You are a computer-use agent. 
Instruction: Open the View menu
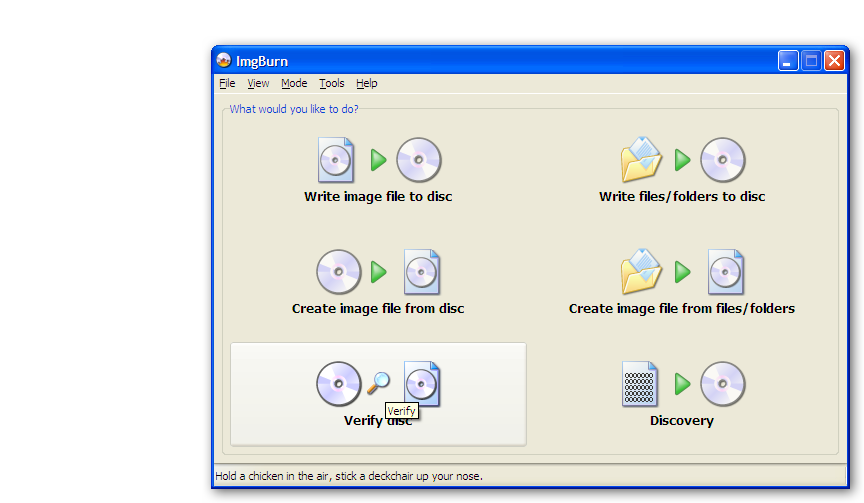(x=258, y=83)
